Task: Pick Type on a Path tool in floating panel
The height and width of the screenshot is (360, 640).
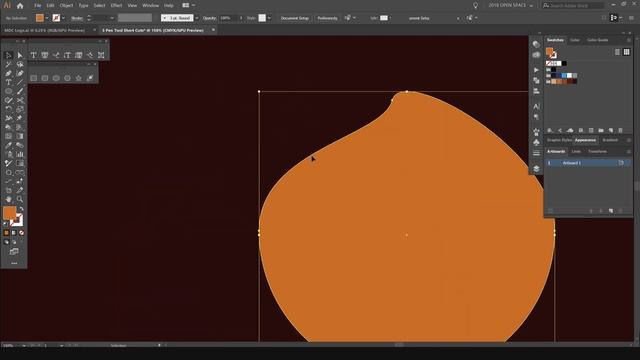Action: (x=56, y=55)
